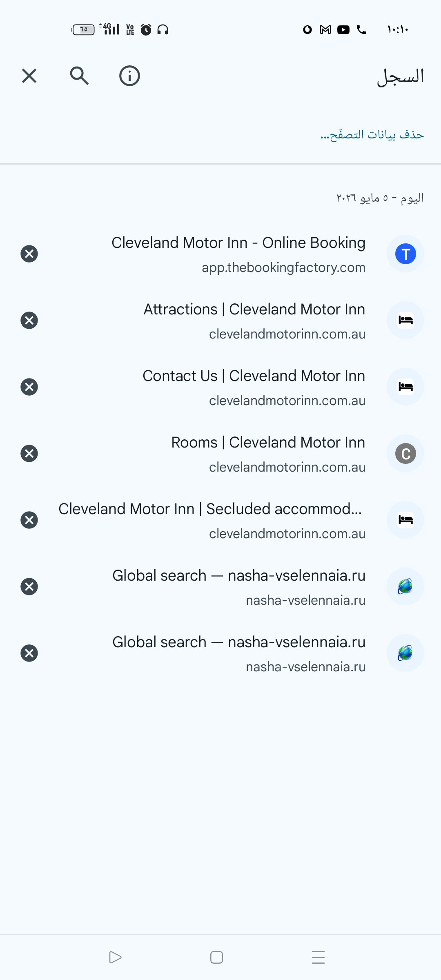
Task: Close the history page with X icon
Action: coord(29,76)
